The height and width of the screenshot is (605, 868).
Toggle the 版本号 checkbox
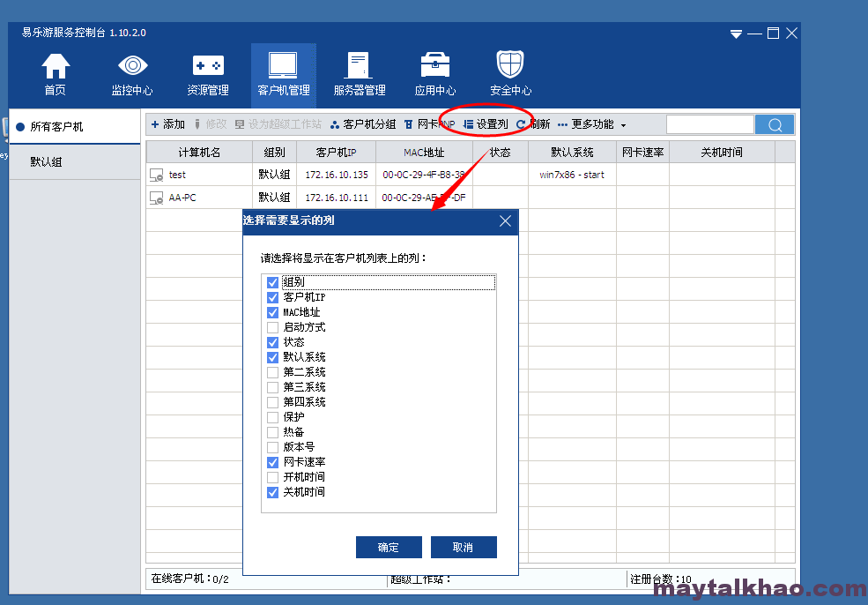pos(272,447)
